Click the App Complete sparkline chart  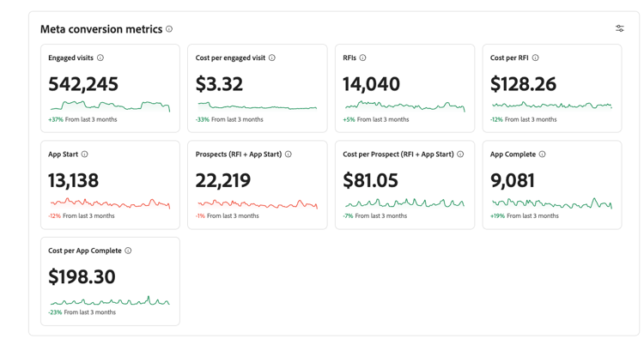click(552, 203)
